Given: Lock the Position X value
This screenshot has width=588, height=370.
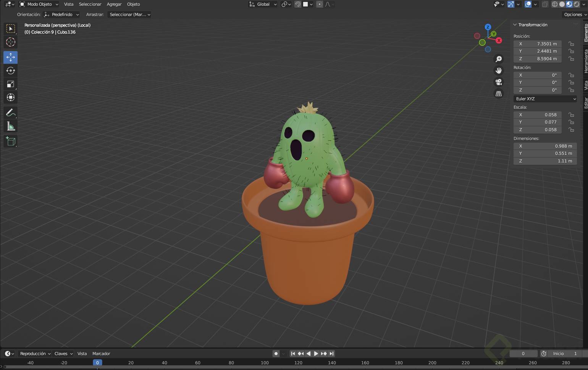Looking at the screenshot, I should pyautogui.click(x=570, y=44).
